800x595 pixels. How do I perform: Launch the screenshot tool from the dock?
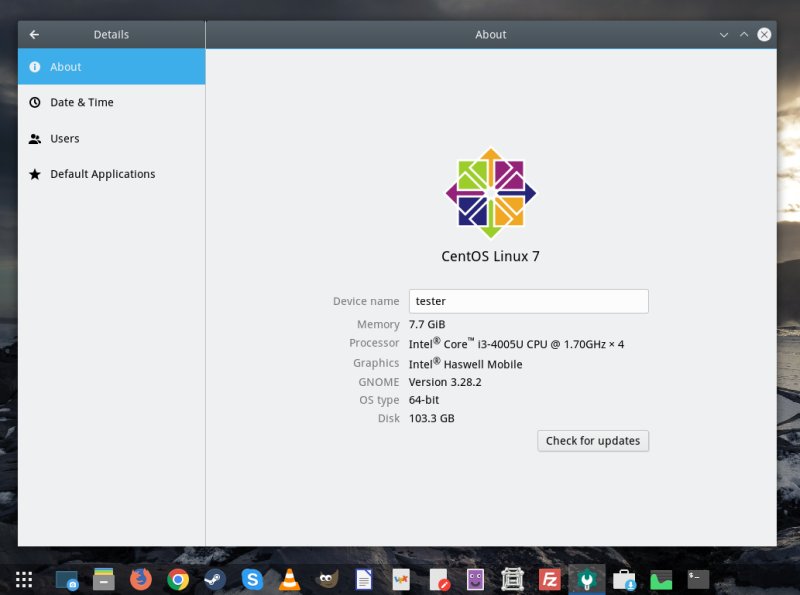click(x=67, y=580)
